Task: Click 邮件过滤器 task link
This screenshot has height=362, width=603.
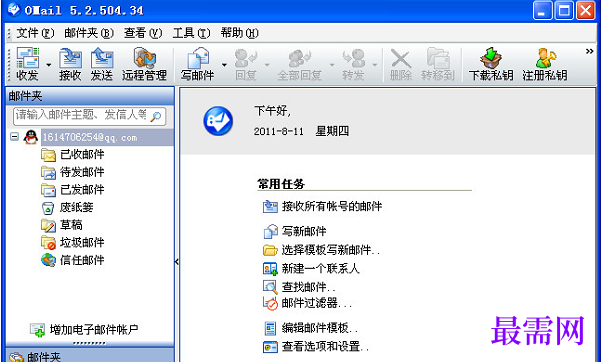Action: pyautogui.click(x=317, y=304)
